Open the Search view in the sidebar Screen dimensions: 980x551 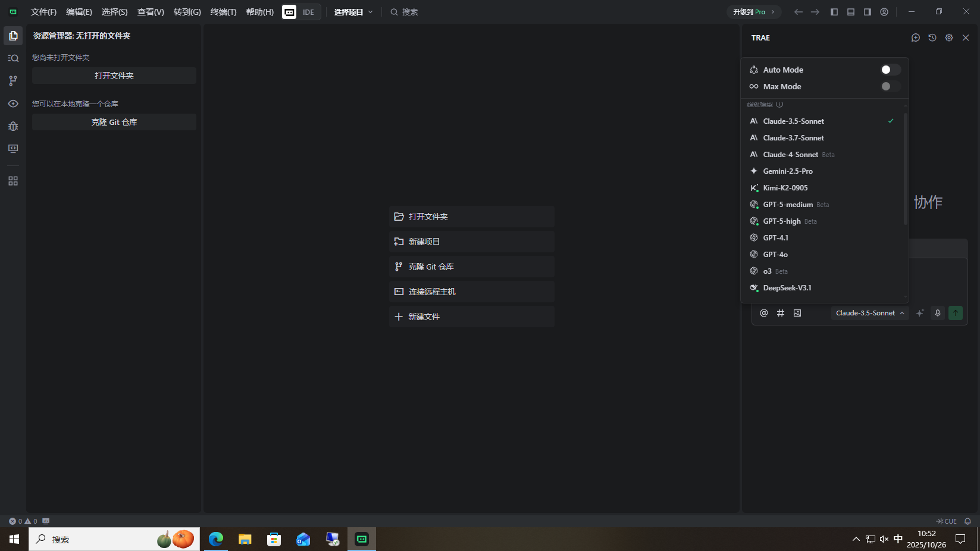13,58
